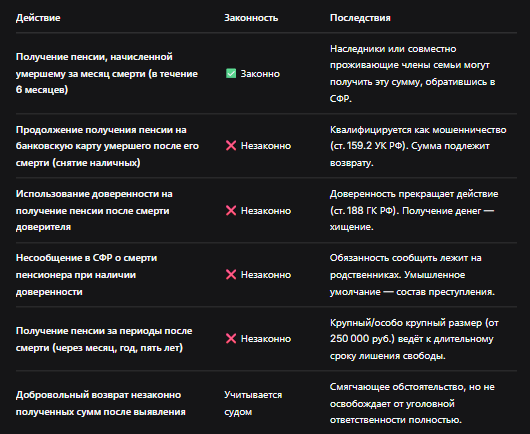Click the Учитывается судом cell
Viewport: 530px width, 434px height.
tap(253, 403)
